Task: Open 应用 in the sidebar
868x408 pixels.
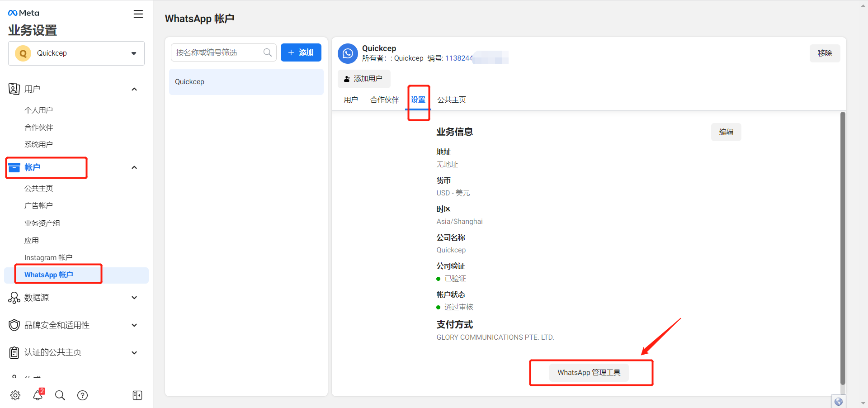Action: [32, 240]
